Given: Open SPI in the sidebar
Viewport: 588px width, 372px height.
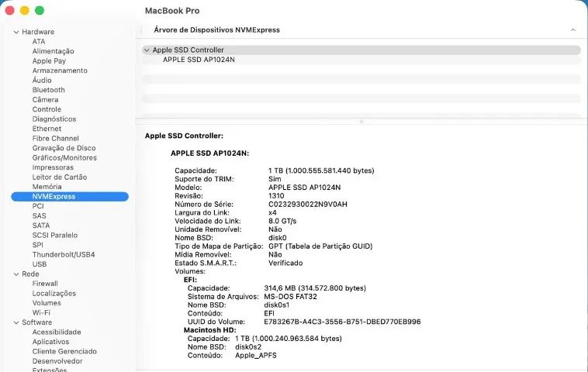Looking at the screenshot, I should (37, 245).
